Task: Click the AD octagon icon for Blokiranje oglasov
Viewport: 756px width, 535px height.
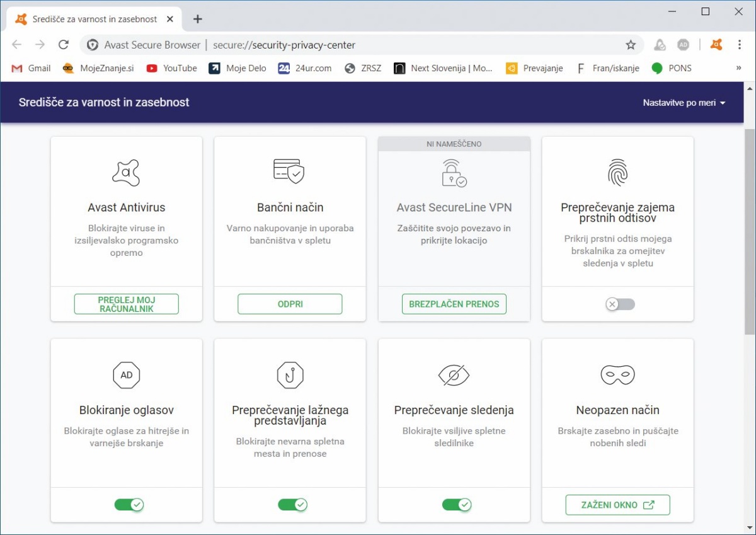Action: coord(126,375)
